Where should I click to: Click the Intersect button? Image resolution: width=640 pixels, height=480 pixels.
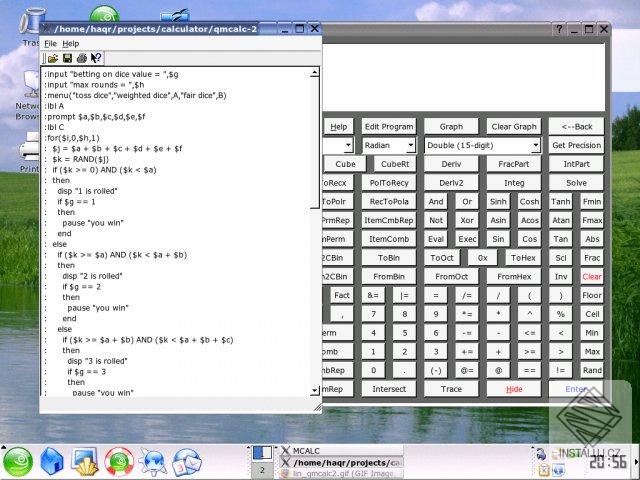click(x=389, y=389)
